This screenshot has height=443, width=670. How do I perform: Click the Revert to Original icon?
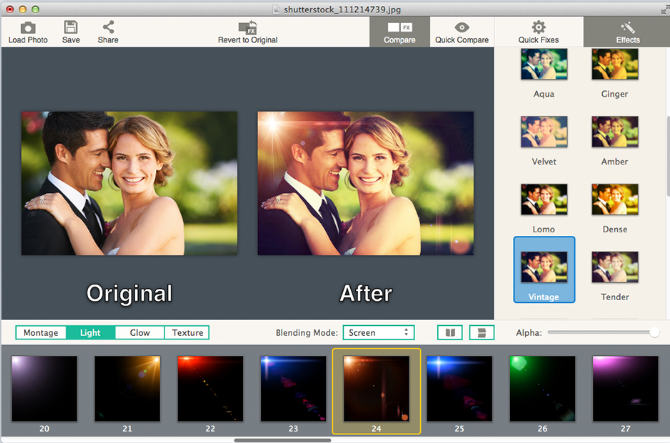(247, 27)
